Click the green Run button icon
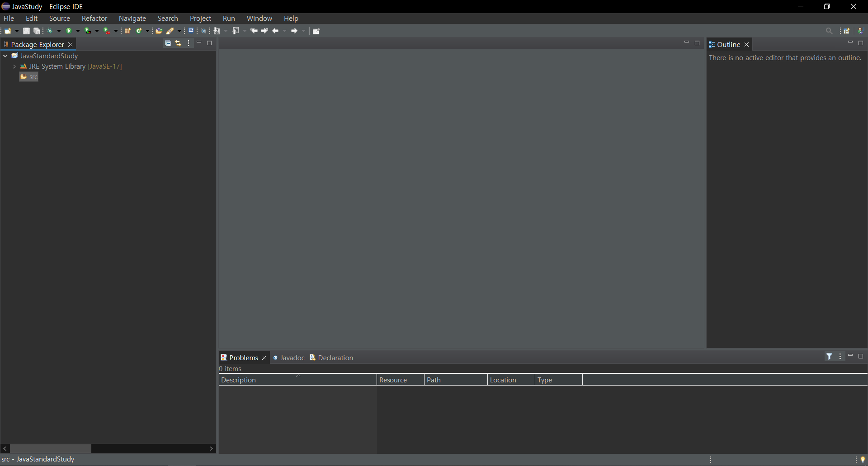Screen dimensions: 868x466 pyautogui.click(x=69, y=31)
